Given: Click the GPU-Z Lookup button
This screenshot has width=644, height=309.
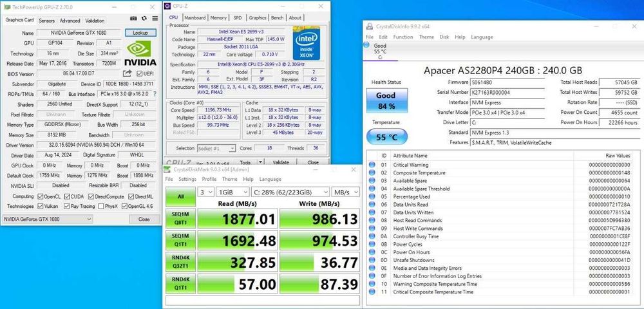Looking at the screenshot, I should point(141,33).
